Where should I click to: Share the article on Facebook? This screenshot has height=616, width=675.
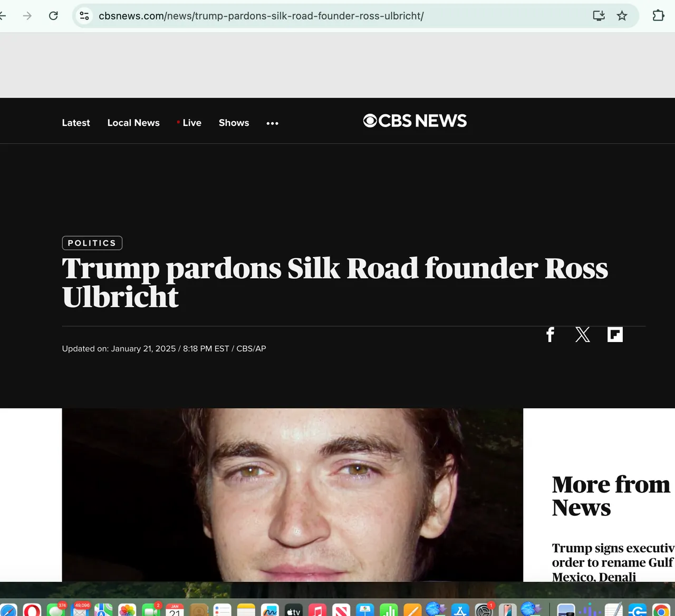(x=550, y=335)
